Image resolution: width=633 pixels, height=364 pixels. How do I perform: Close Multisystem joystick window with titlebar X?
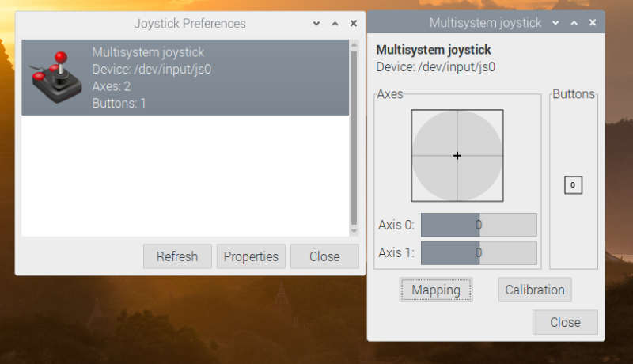point(593,23)
